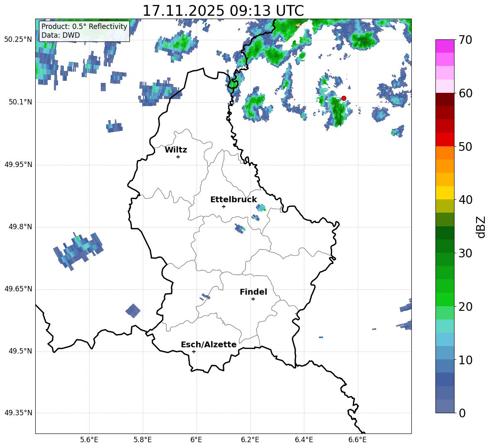The image size is (491, 448).
Task: Click the 70 value on the colorbar
Action: (465, 40)
